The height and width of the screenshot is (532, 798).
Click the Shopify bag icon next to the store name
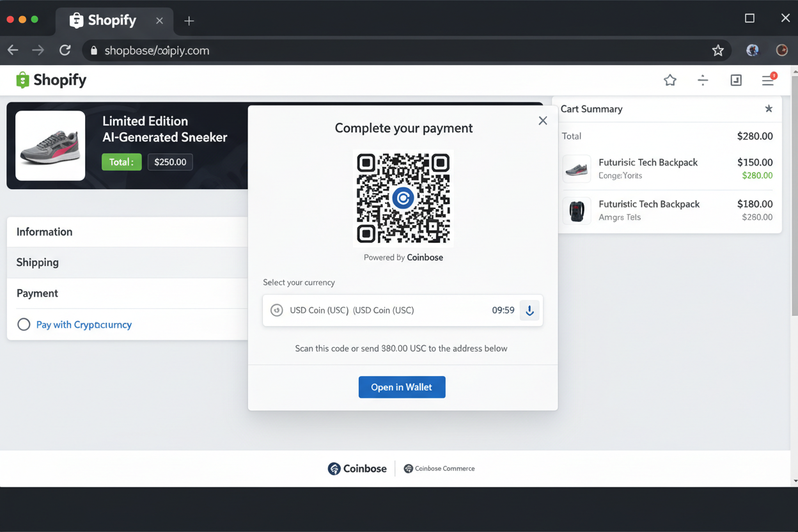(x=22, y=79)
